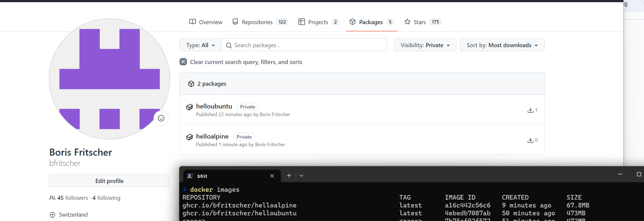
Task: Close the bfrit terminal tab
Action: pos(272,176)
